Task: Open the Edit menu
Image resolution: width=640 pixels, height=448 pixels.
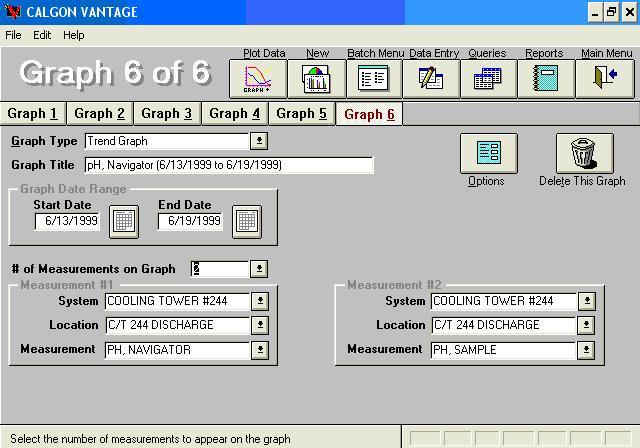Action: [x=42, y=35]
